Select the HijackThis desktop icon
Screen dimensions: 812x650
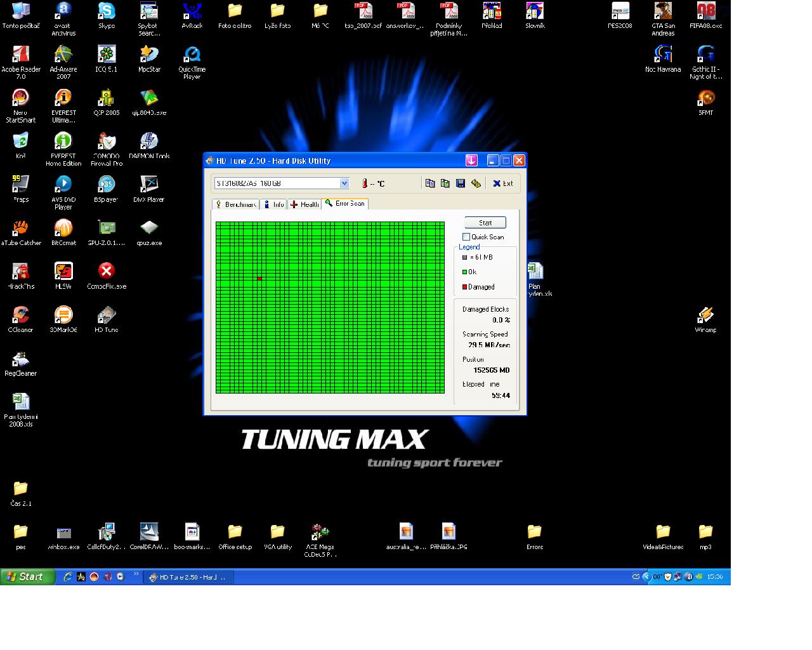21,275
